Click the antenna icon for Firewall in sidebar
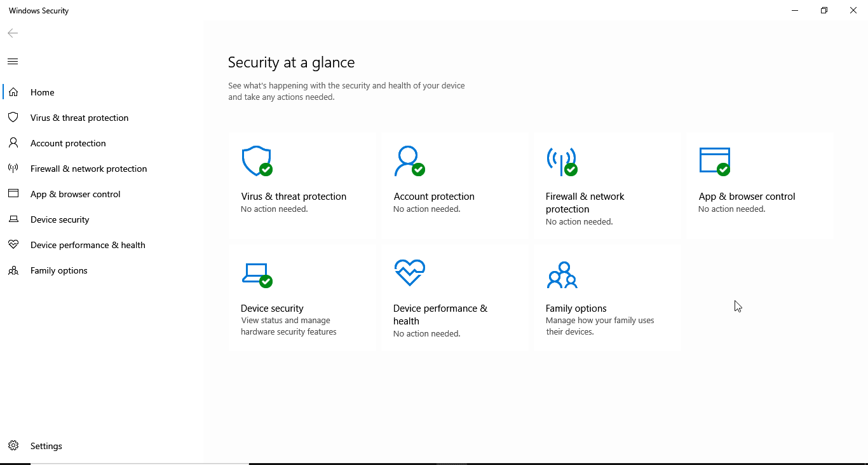Screen dimensions: 868x465 tap(13, 169)
